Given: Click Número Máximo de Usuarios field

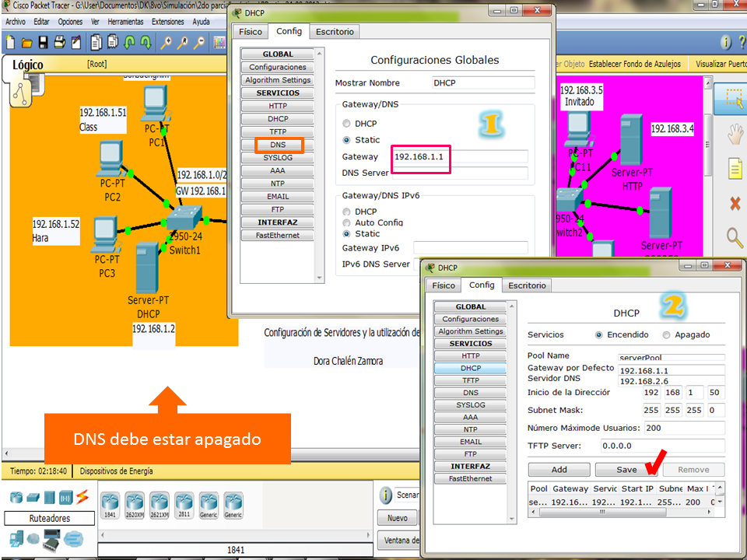Looking at the screenshot, I should click(685, 428).
